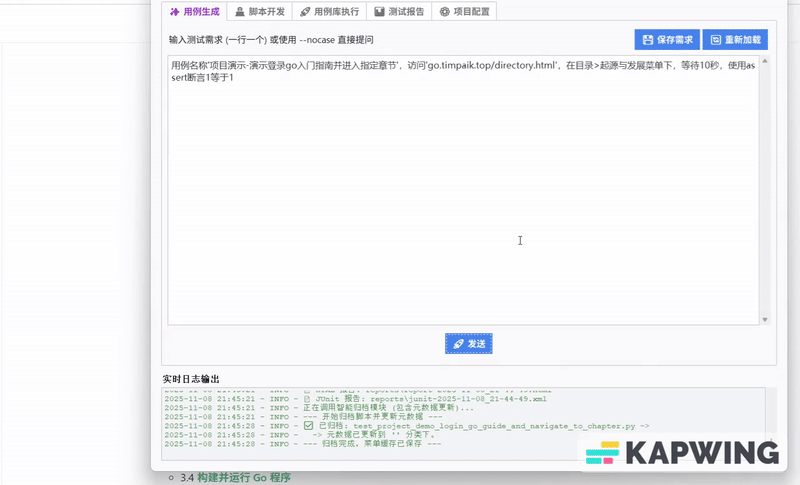Viewport: 800px width, 485px height.
Task: Click the 输入测试需求 instruction label
Action: [x=271, y=40]
